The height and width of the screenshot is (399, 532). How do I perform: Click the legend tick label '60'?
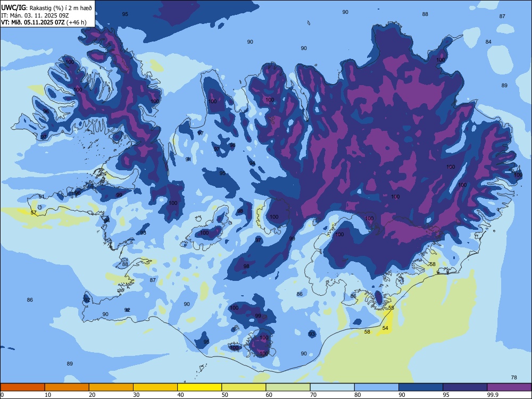click(x=269, y=395)
